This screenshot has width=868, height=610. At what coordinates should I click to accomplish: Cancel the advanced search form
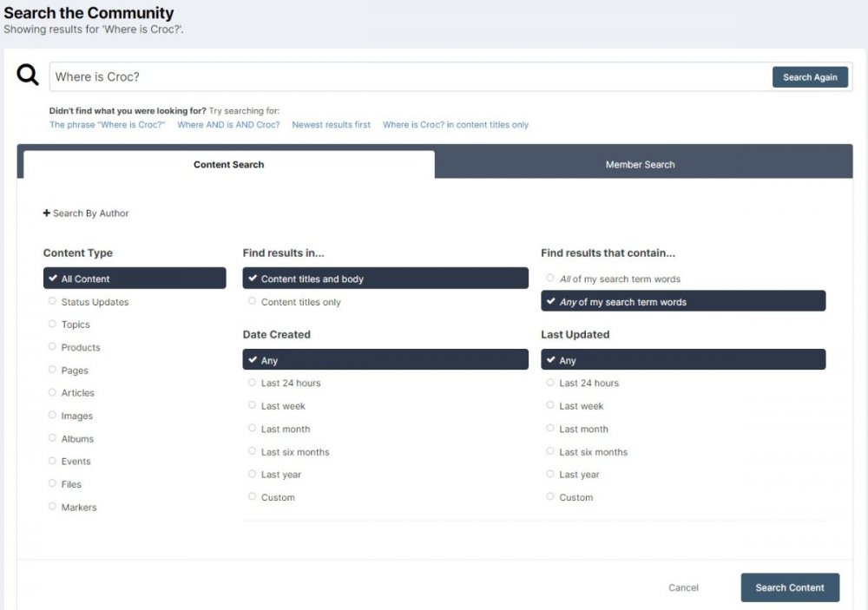pos(683,588)
